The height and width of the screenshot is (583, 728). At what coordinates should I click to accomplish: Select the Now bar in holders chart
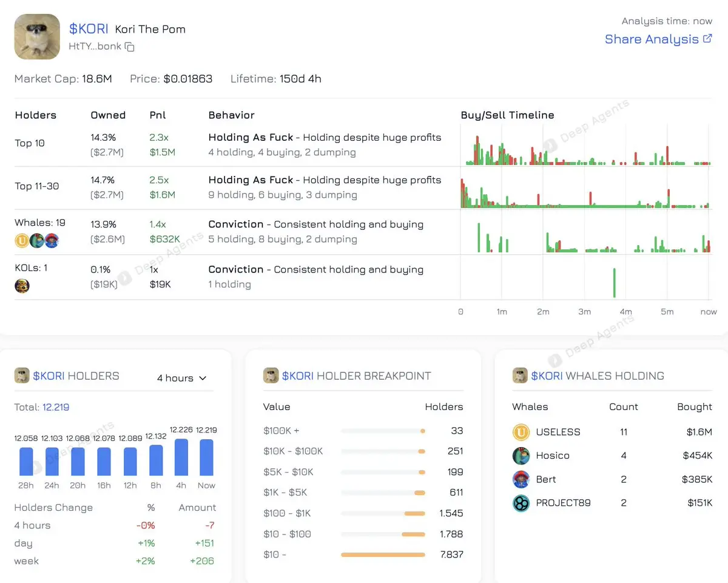click(206, 457)
